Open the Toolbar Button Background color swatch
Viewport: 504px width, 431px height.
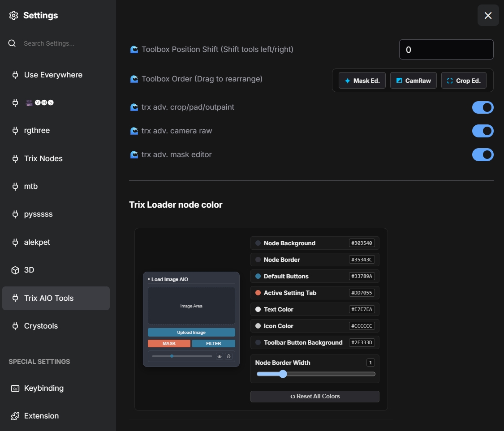(258, 342)
